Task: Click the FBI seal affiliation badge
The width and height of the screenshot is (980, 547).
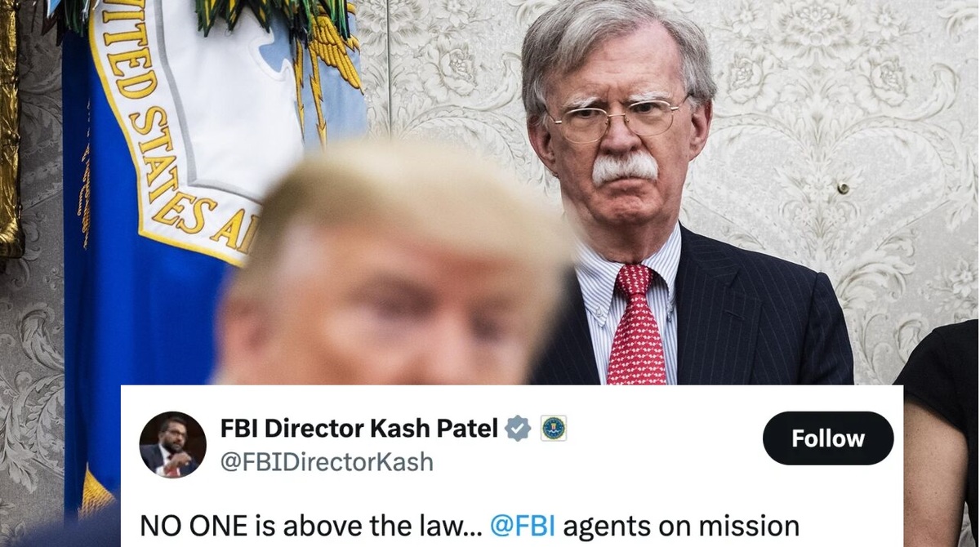Action: [x=554, y=428]
